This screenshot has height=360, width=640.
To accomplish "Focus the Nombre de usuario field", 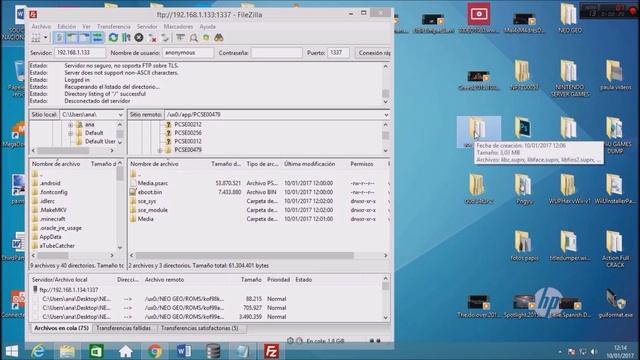I will point(188,53).
